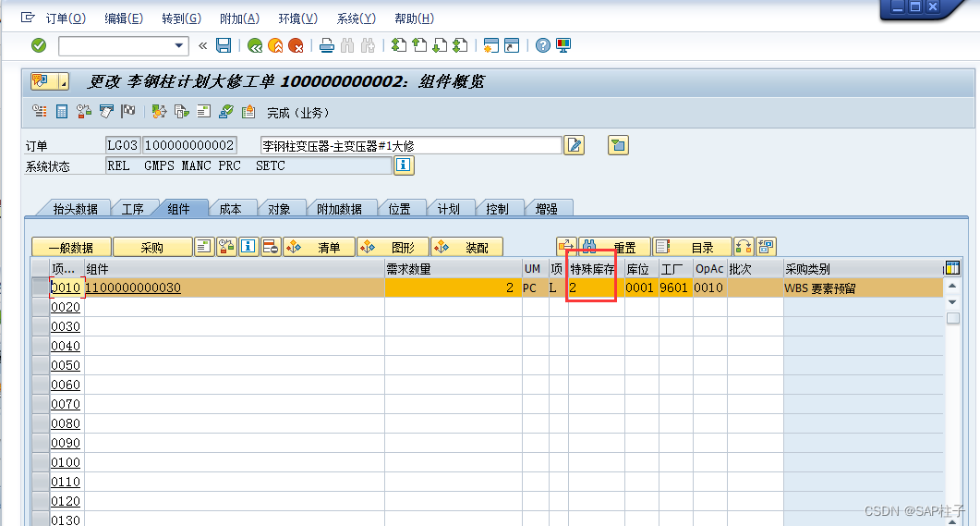Click table scrollbar up arrow

click(x=952, y=286)
